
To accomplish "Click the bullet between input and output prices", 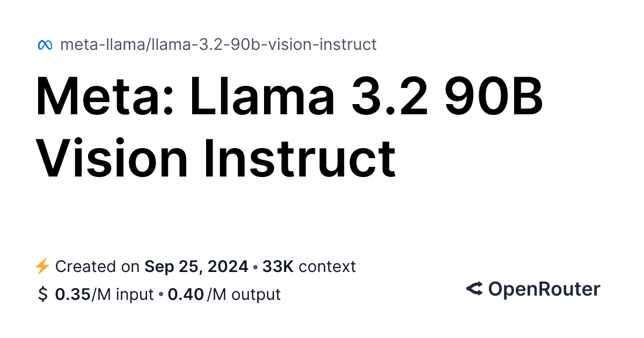I will [161, 295].
